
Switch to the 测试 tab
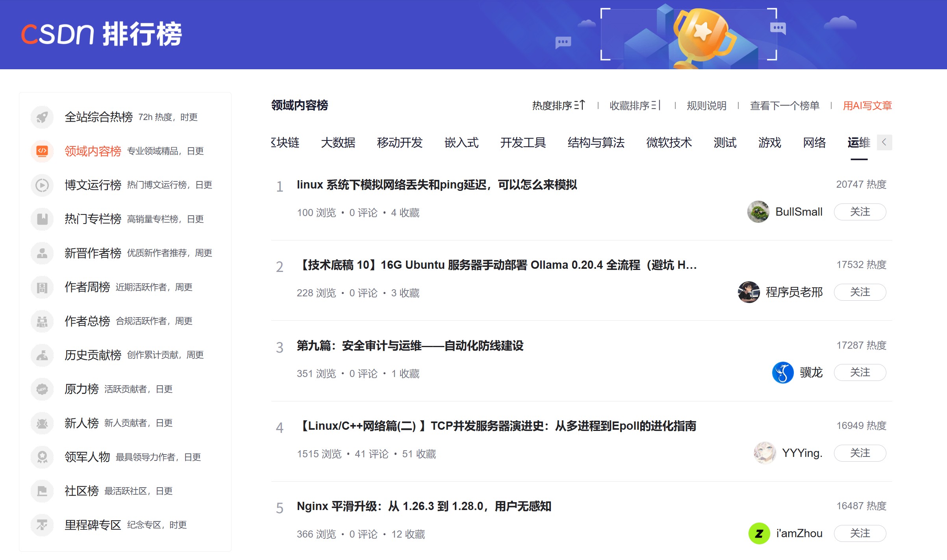725,142
